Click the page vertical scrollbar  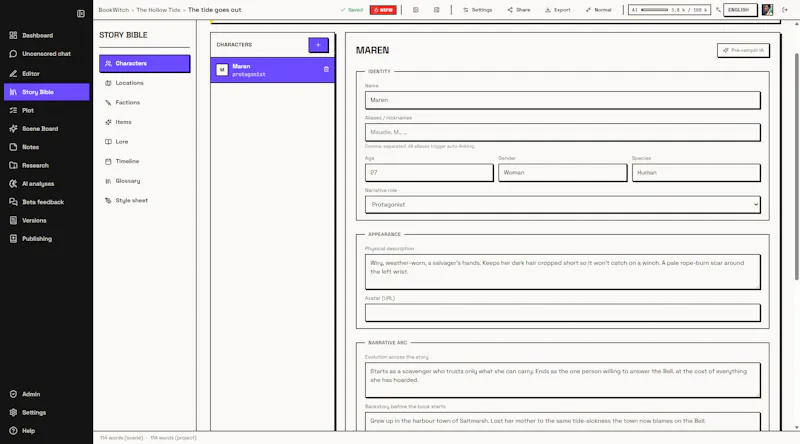point(796,166)
